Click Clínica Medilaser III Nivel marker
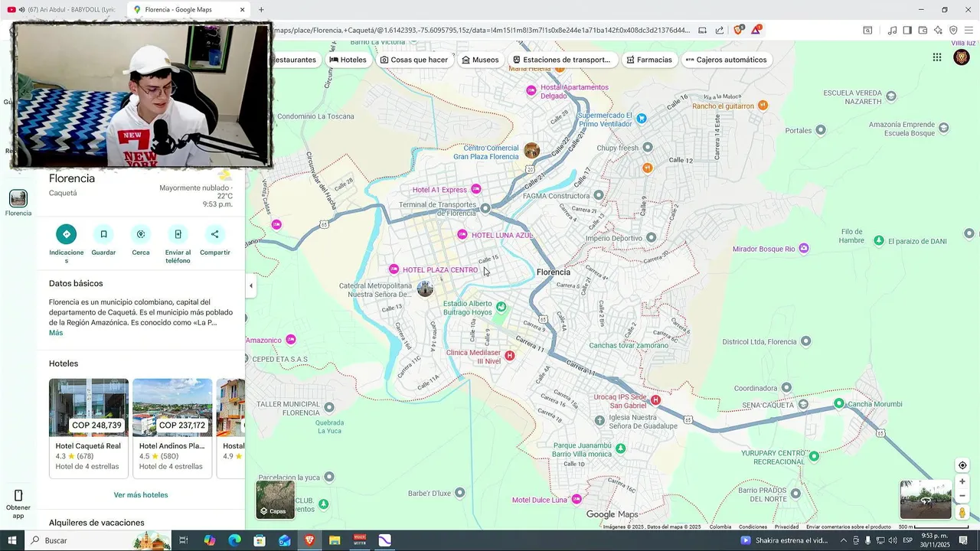Image resolution: width=980 pixels, height=551 pixels. pyautogui.click(x=510, y=356)
